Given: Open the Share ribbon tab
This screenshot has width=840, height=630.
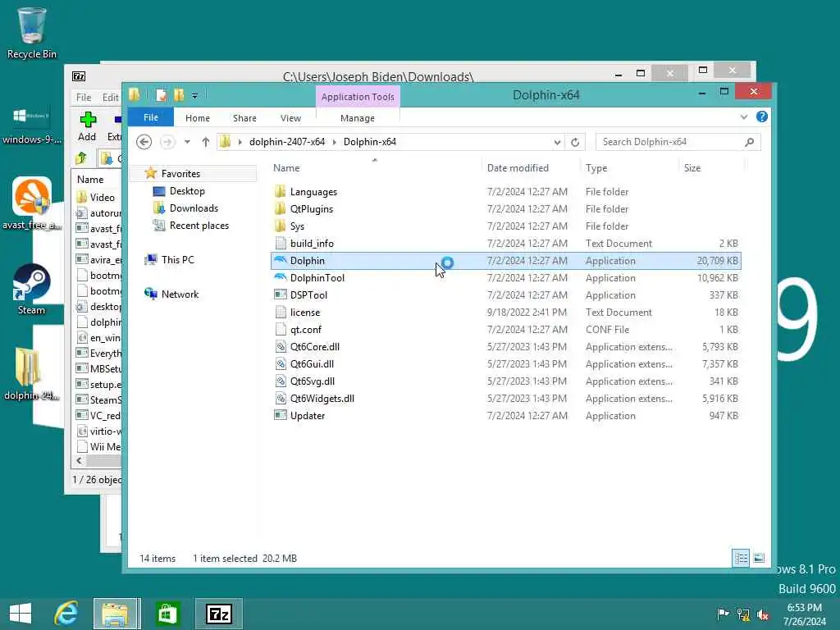Looking at the screenshot, I should 244,118.
